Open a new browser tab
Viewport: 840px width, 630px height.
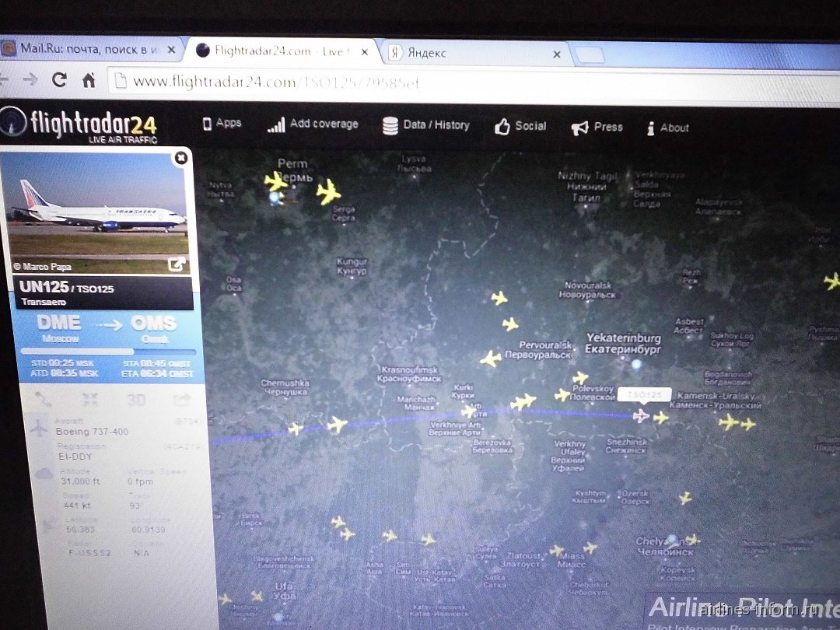pos(590,55)
